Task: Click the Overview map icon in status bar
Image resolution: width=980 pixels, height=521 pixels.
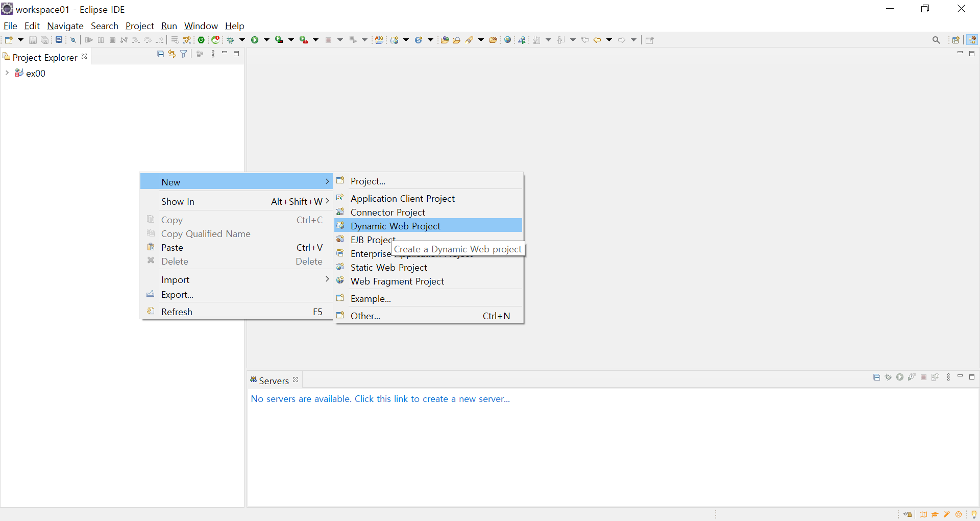Action: (923, 514)
